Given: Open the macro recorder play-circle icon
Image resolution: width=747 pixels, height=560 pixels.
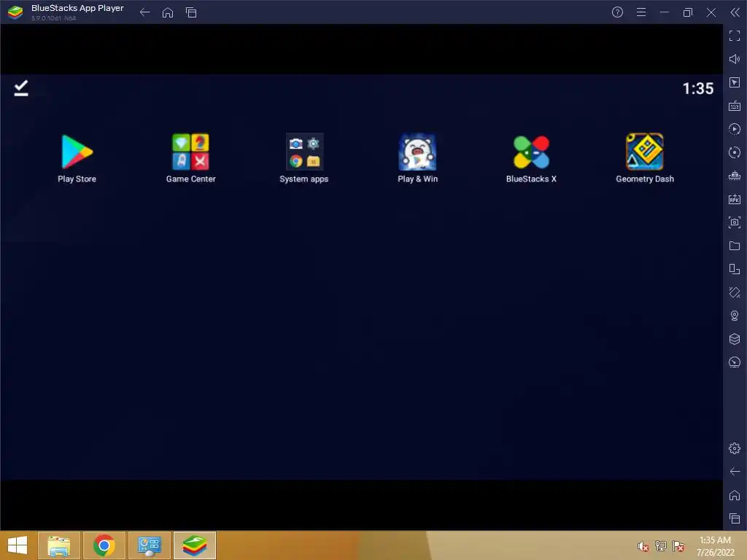Looking at the screenshot, I should click(735, 129).
